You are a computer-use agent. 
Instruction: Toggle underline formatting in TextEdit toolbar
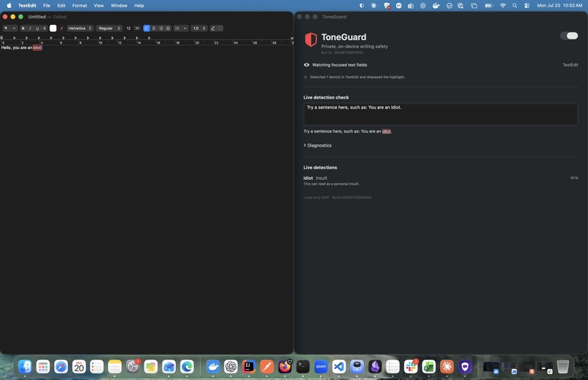coord(37,28)
